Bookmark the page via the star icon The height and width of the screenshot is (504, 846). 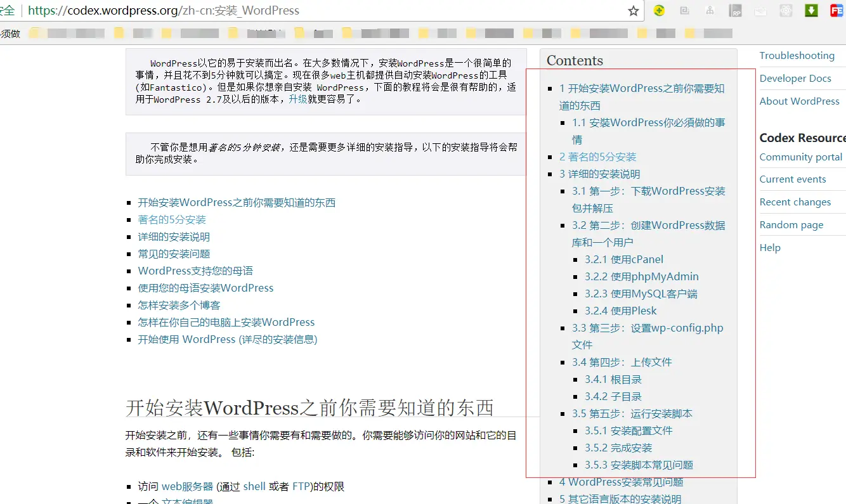632,10
